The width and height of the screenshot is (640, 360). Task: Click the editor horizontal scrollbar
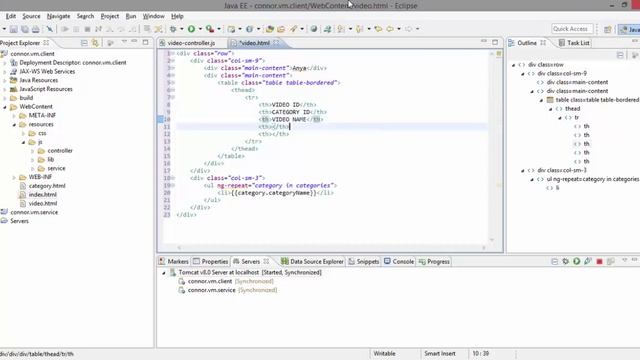pyautogui.click(x=331, y=247)
